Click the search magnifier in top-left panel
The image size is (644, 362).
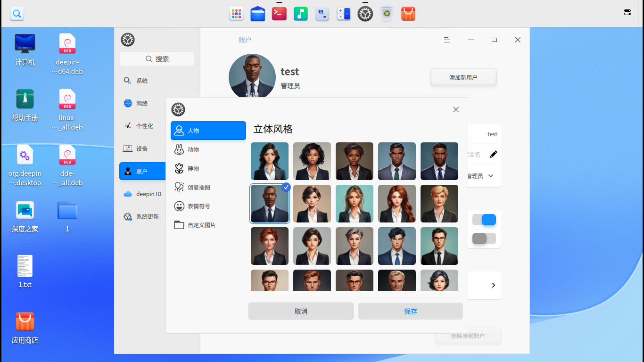[x=17, y=14]
